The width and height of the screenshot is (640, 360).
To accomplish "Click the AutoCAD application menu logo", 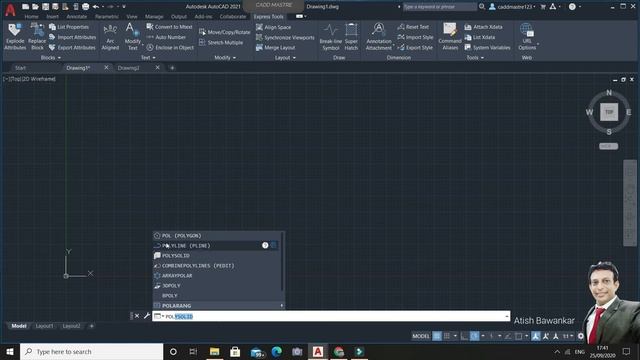I will tap(10, 9).
